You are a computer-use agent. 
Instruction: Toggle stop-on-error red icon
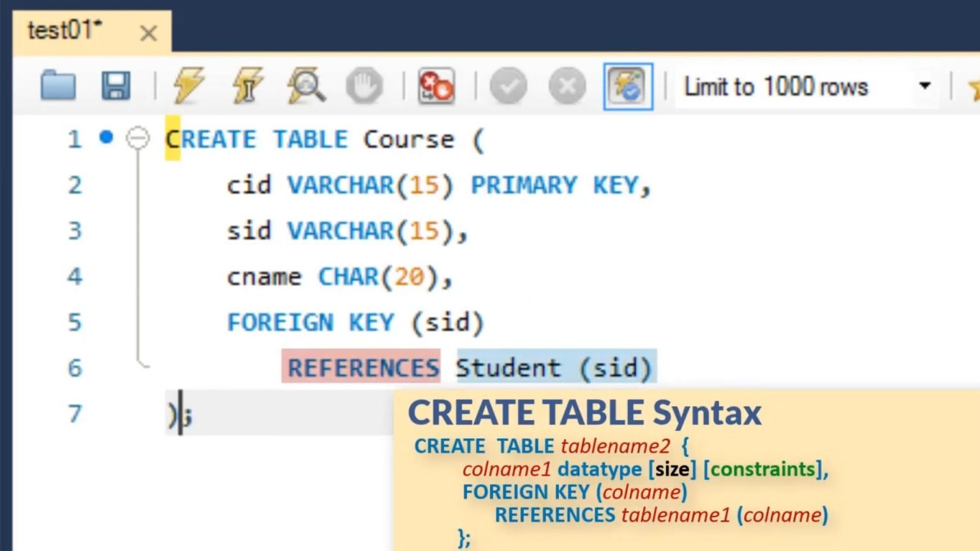[x=436, y=85]
